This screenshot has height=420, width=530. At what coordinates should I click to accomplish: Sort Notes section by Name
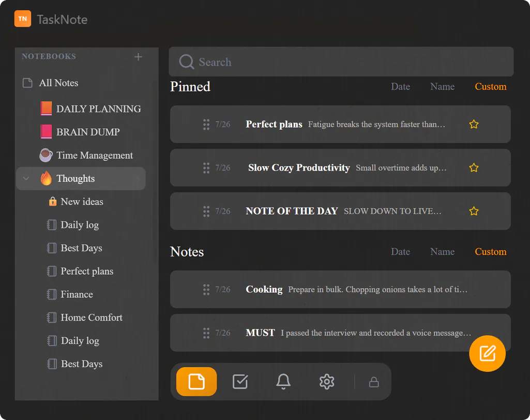[x=442, y=251]
